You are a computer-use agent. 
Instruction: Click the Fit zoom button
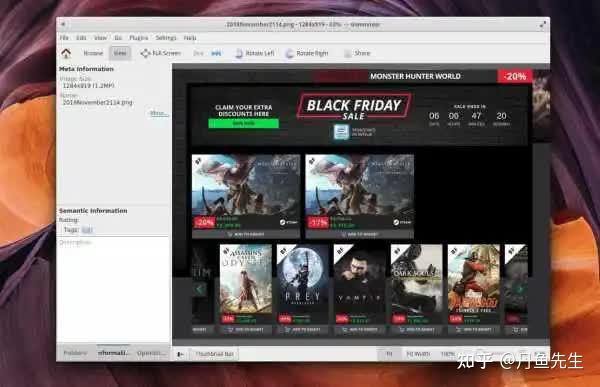point(389,354)
